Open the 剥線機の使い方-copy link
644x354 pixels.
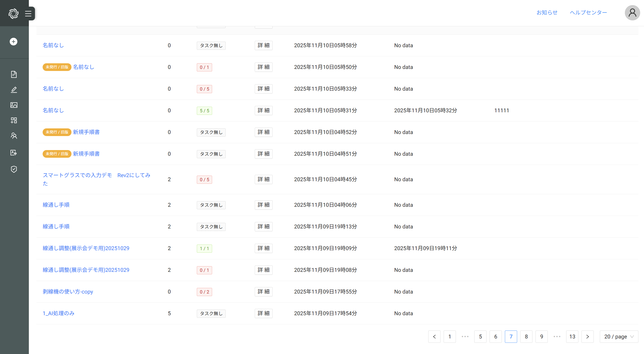[x=68, y=292]
